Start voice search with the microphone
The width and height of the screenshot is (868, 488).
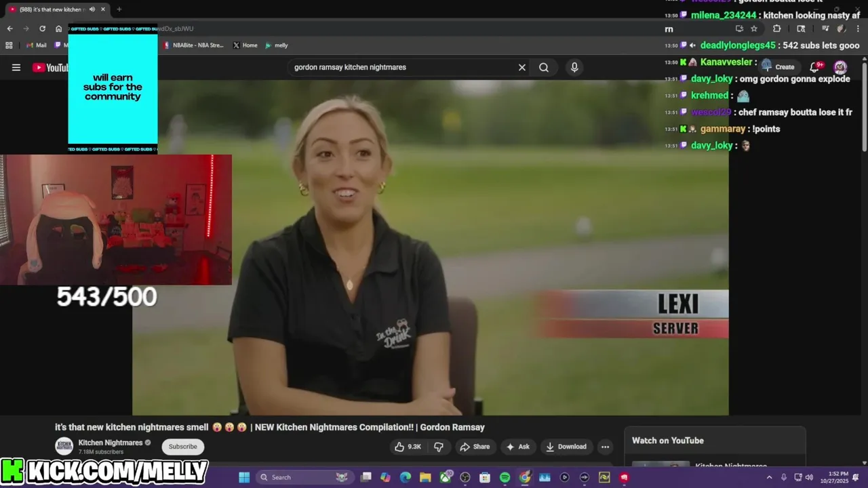(x=574, y=67)
